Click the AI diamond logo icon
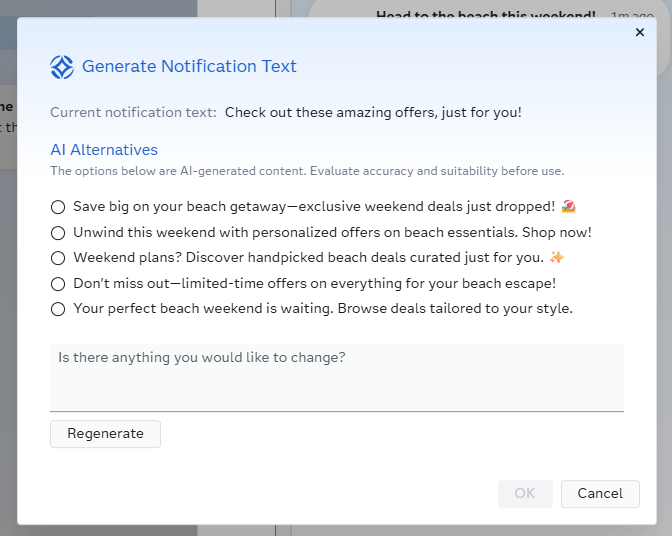The image size is (672, 536). pyautogui.click(x=62, y=67)
